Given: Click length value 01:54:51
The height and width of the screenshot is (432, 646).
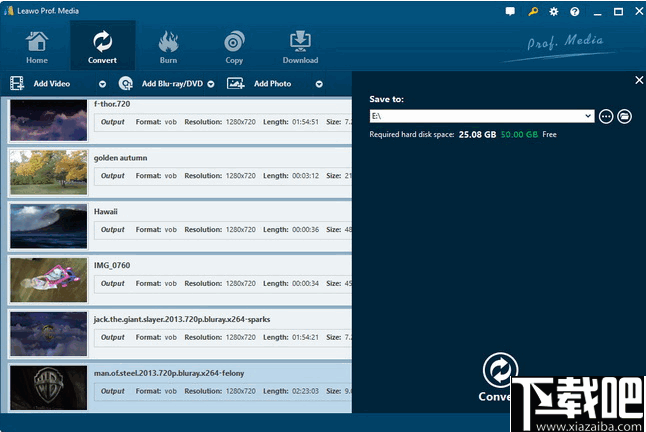Looking at the screenshot, I should [305, 122].
